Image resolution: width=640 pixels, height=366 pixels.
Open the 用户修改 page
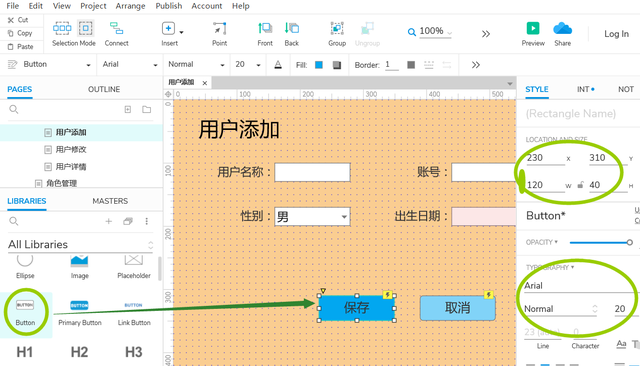pyautogui.click(x=71, y=149)
